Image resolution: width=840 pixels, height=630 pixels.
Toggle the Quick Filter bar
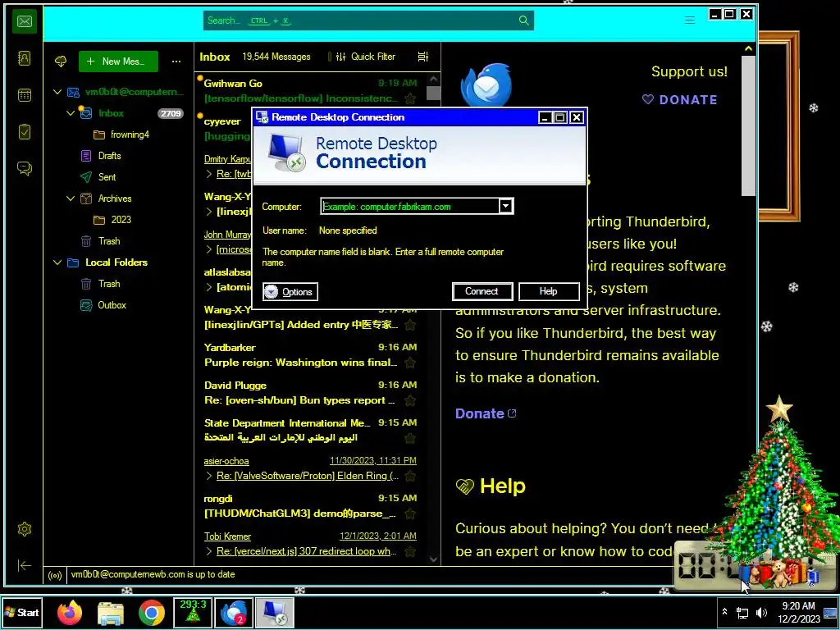[366, 57]
